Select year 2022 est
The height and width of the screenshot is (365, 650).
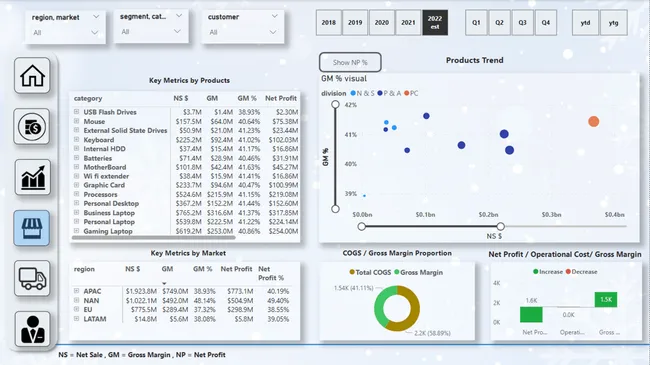(x=435, y=22)
